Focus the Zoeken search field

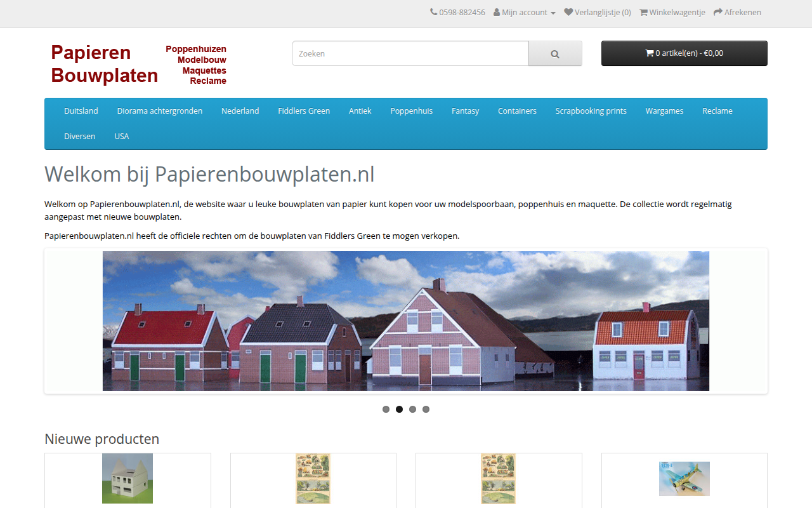pos(410,54)
